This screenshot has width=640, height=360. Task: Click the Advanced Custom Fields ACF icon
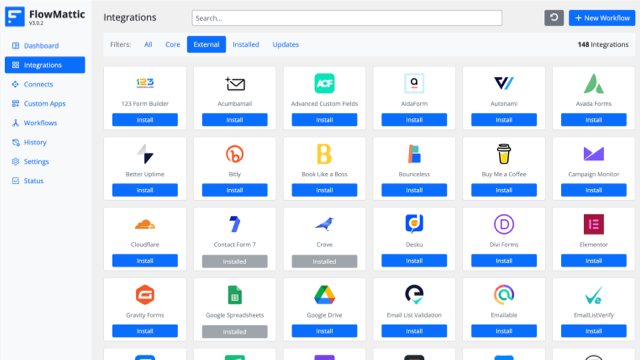tap(324, 83)
